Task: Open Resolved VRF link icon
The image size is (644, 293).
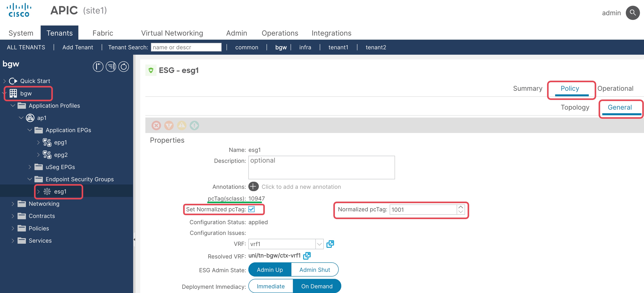Action: pyautogui.click(x=307, y=256)
